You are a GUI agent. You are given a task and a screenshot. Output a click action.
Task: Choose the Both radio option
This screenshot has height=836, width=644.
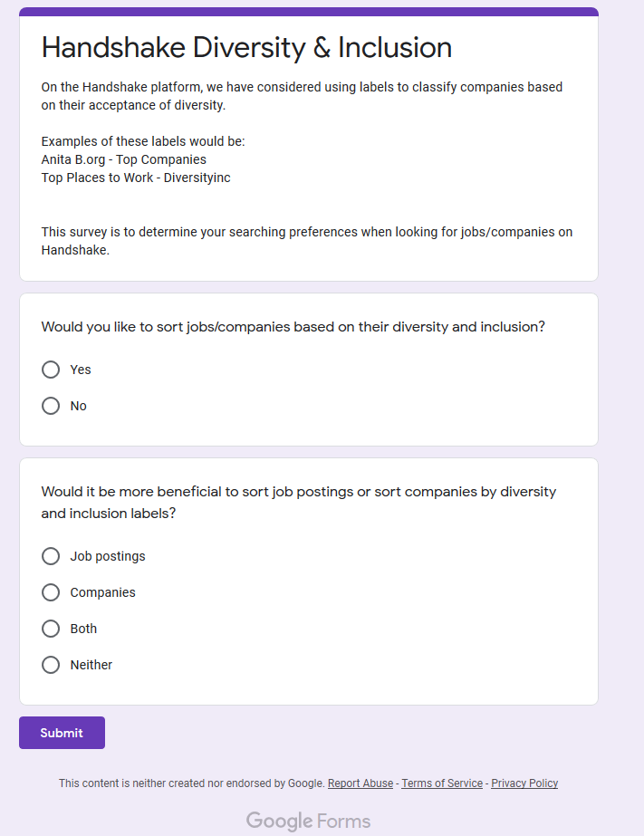51,629
